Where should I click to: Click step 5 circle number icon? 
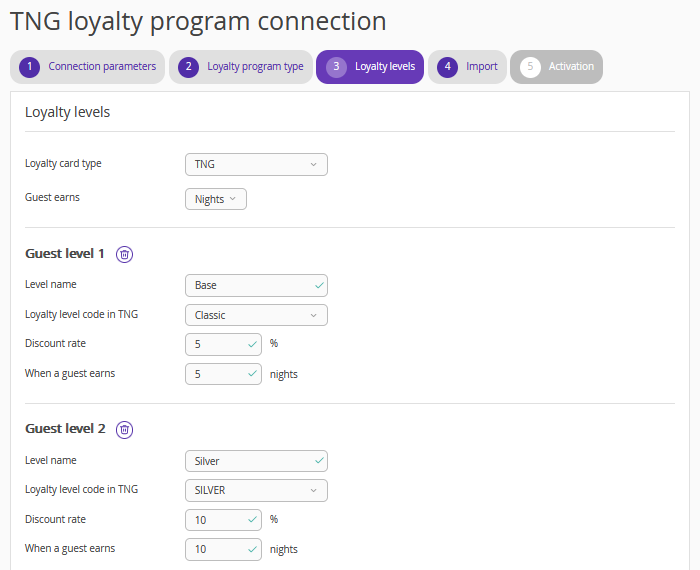(530, 67)
